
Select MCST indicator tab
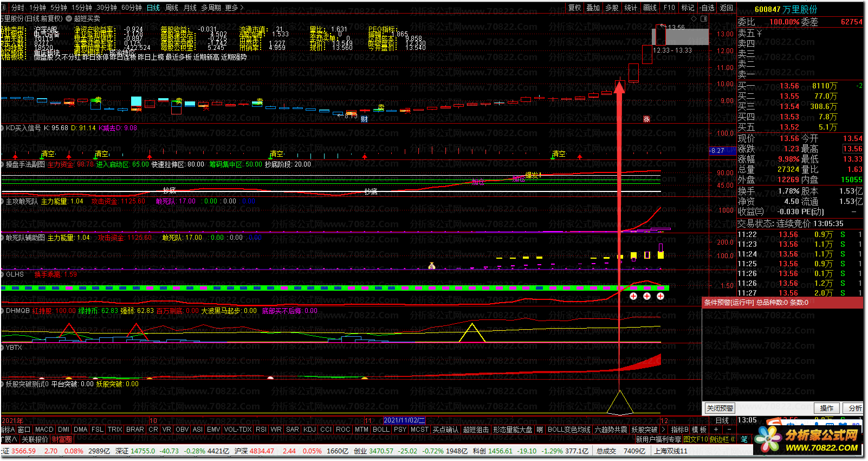[x=419, y=429]
